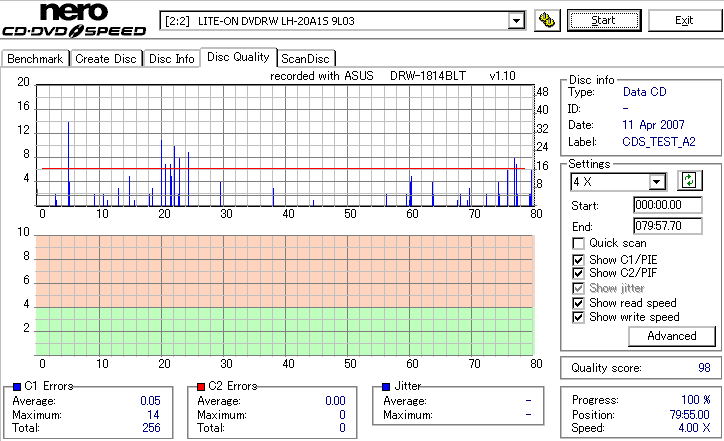Image resolution: width=724 pixels, height=441 pixels.
Task: Click the blue C1 Errors legend square
Action: coord(17,387)
